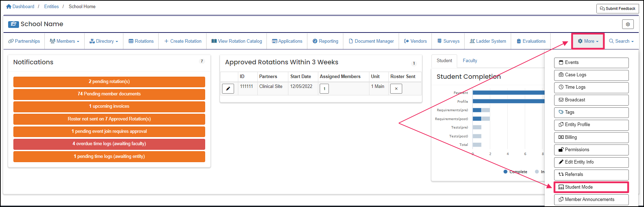
Task: Open the 1 upcoming invoices notification
Action: pos(109,106)
